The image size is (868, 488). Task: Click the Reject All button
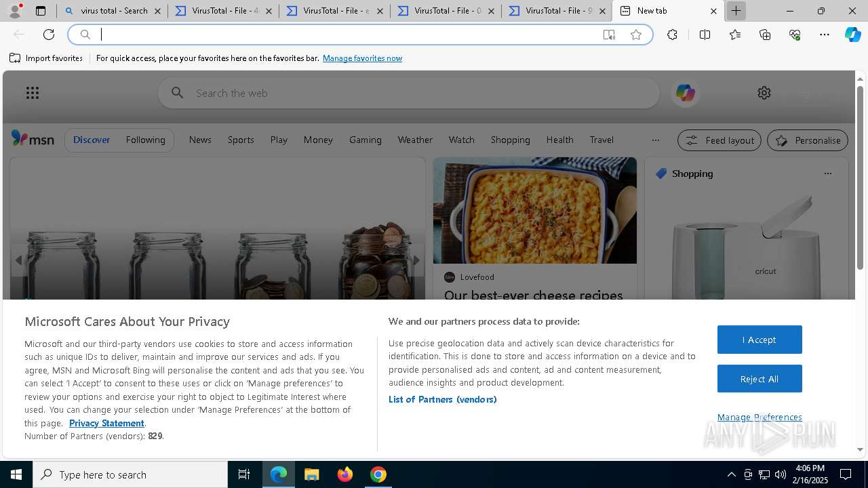coord(759,379)
